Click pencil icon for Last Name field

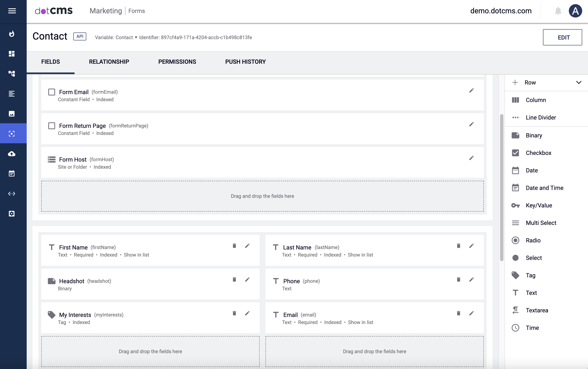[x=471, y=246]
